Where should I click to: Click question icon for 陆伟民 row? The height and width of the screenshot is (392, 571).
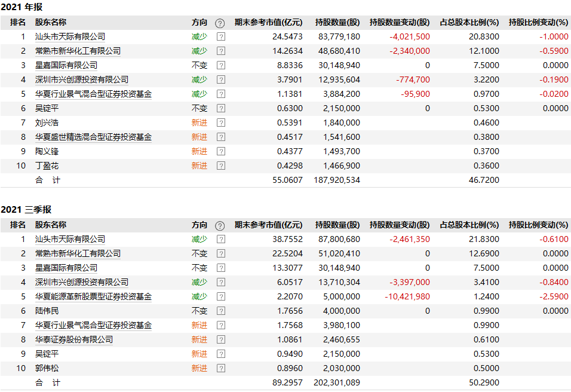[220, 311]
